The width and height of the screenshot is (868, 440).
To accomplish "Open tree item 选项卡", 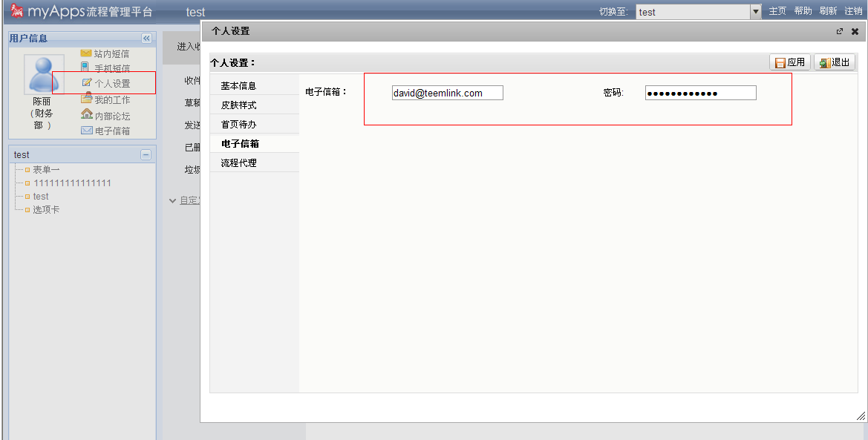I will point(46,209).
